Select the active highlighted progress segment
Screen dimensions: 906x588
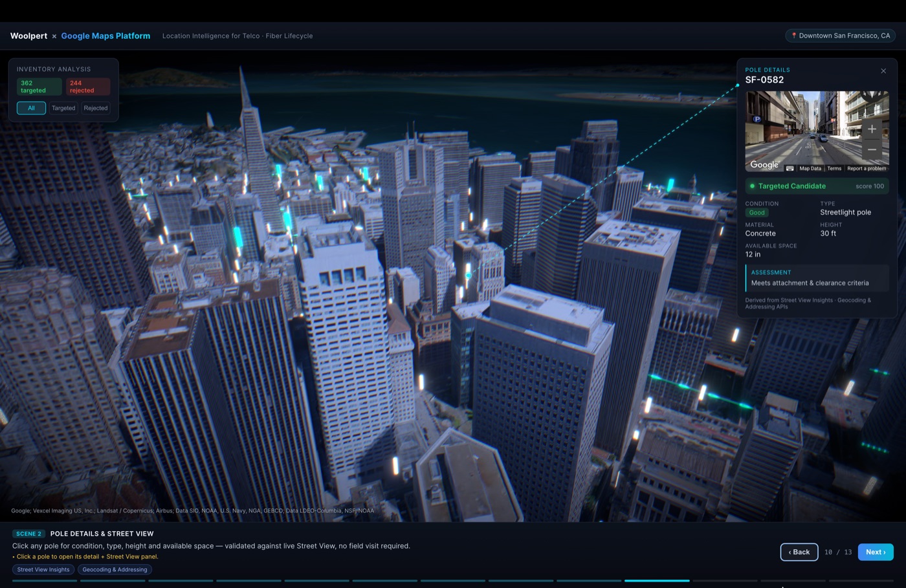click(x=657, y=581)
